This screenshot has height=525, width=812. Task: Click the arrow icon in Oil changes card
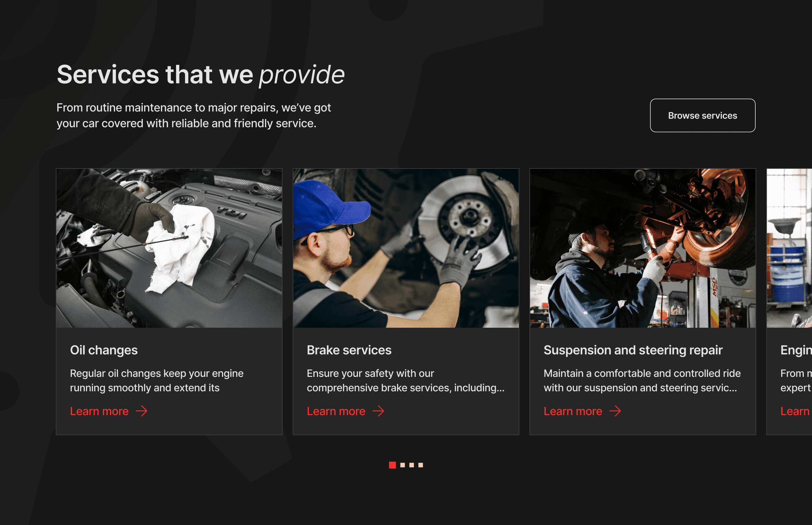(x=142, y=411)
